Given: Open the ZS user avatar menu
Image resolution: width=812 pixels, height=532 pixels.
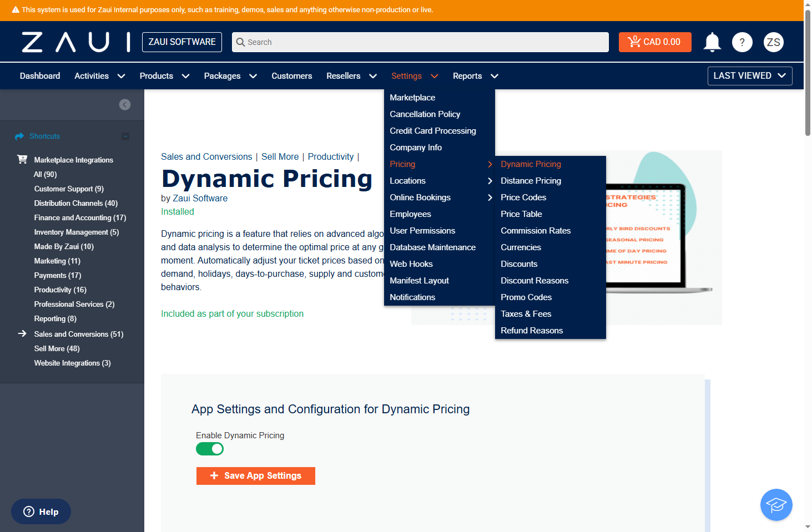Looking at the screenshot, I should pyautogui.click(x=774, y=42).
